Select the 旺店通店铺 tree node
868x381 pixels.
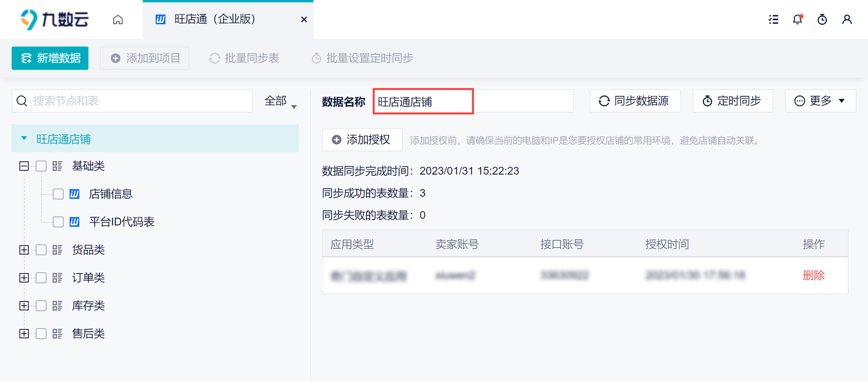[x=155, y=138]
